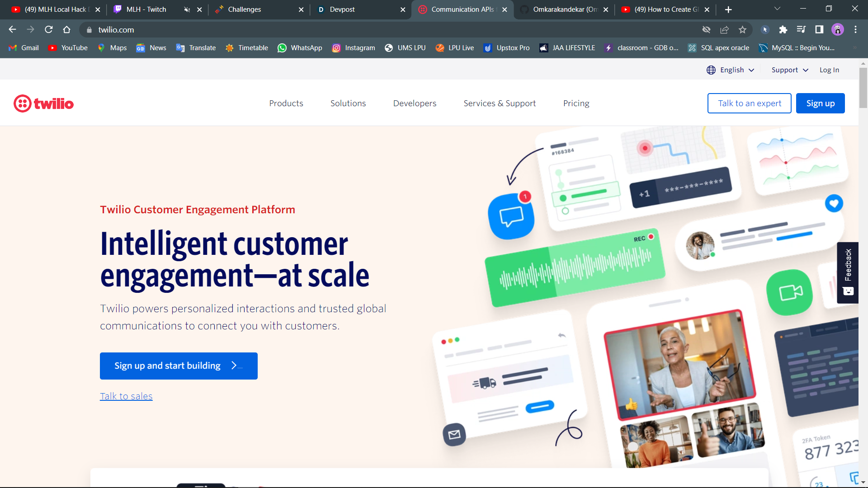Image resolution: width=868 pixels, height=488 pixels.
Task: Share this page using the share icon
Action: click(724, 30)
